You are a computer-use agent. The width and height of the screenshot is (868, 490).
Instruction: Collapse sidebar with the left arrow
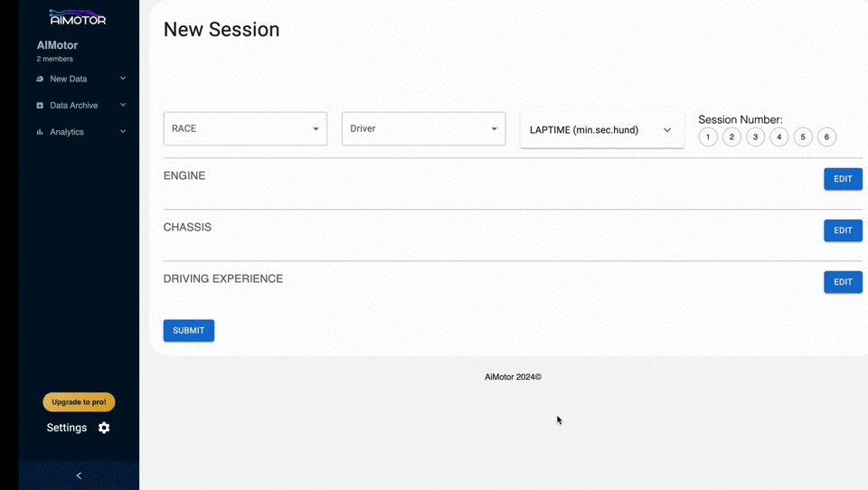coord(79,476)
